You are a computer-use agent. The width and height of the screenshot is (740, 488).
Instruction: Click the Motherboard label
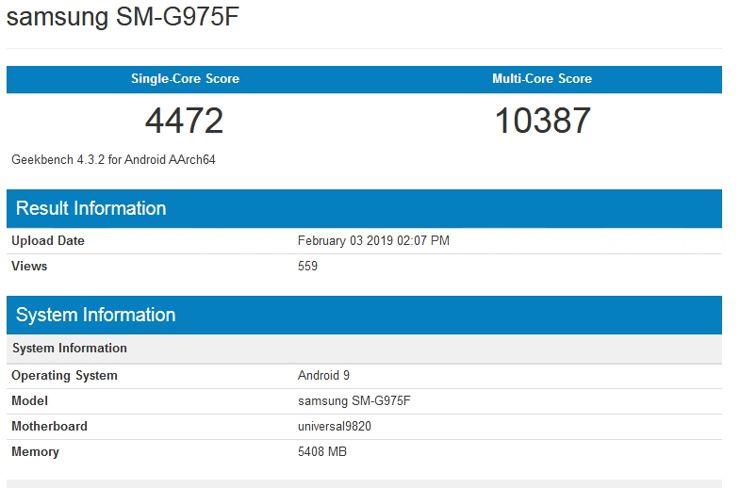49,426
